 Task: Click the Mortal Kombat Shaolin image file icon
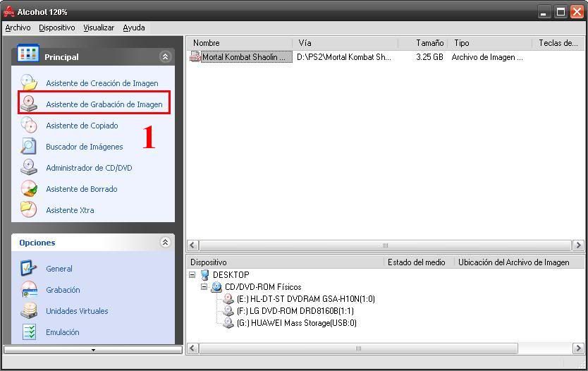(x=195, y=56)
